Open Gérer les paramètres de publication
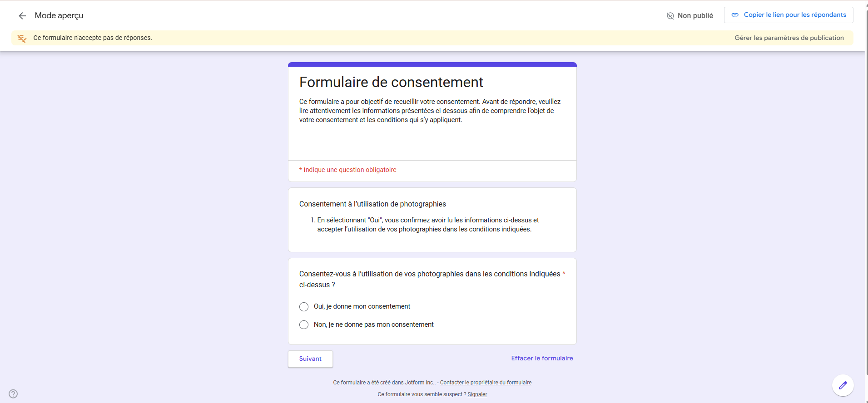Image resolution: width=868 pixels, height=403 pixels. [789, 38]
